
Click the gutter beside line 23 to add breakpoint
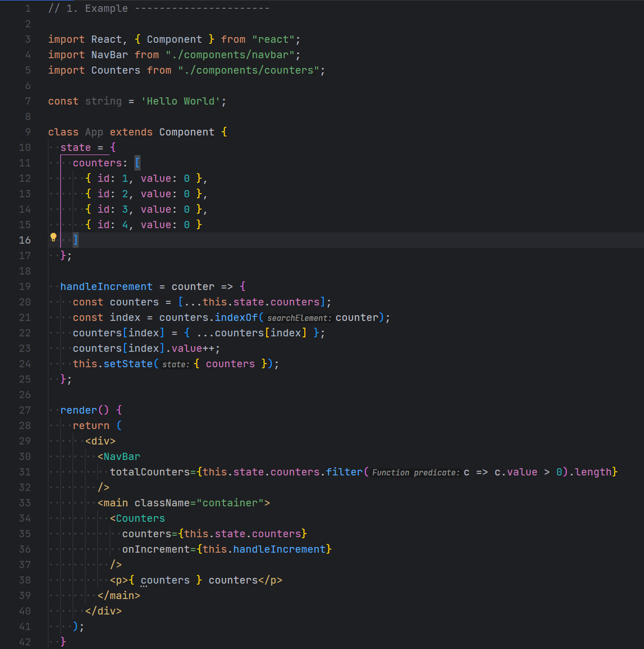(39, 348)
